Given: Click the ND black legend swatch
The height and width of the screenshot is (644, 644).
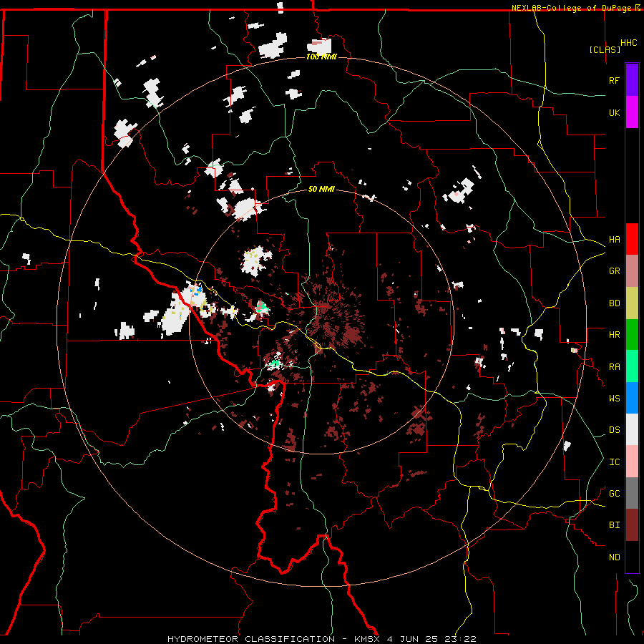Looking at the screenshot, I should coord(632,557).
